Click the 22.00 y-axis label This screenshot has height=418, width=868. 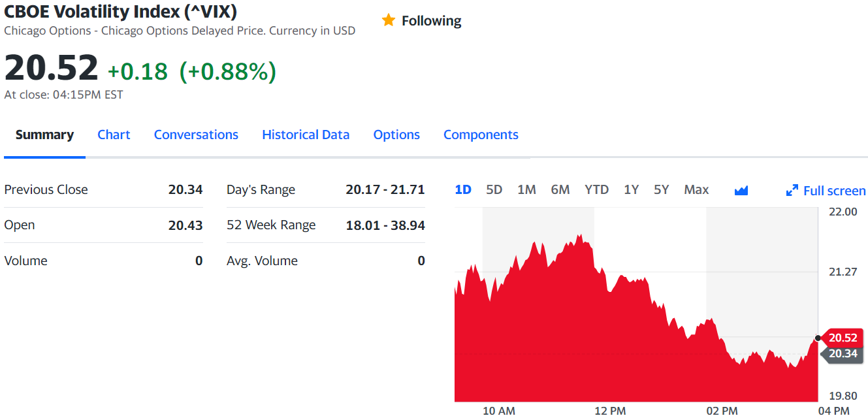point(843,212)
